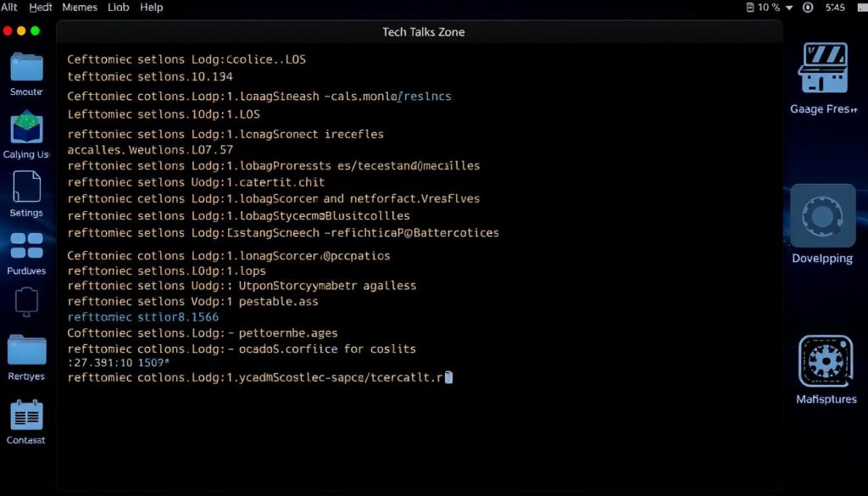Select the unlabeled clipboard icon below Purduves
The image size is (868, 496).
tap(26, 302)
